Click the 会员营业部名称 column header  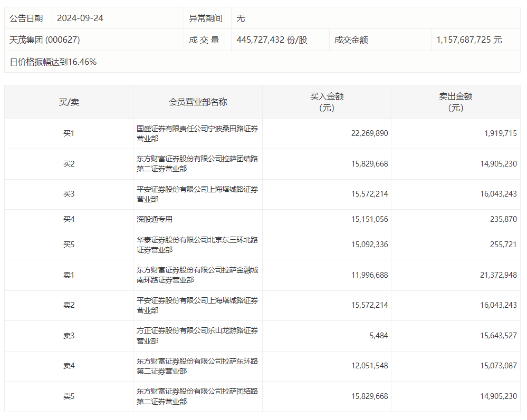pyautogui.click(x=198, y=102)
